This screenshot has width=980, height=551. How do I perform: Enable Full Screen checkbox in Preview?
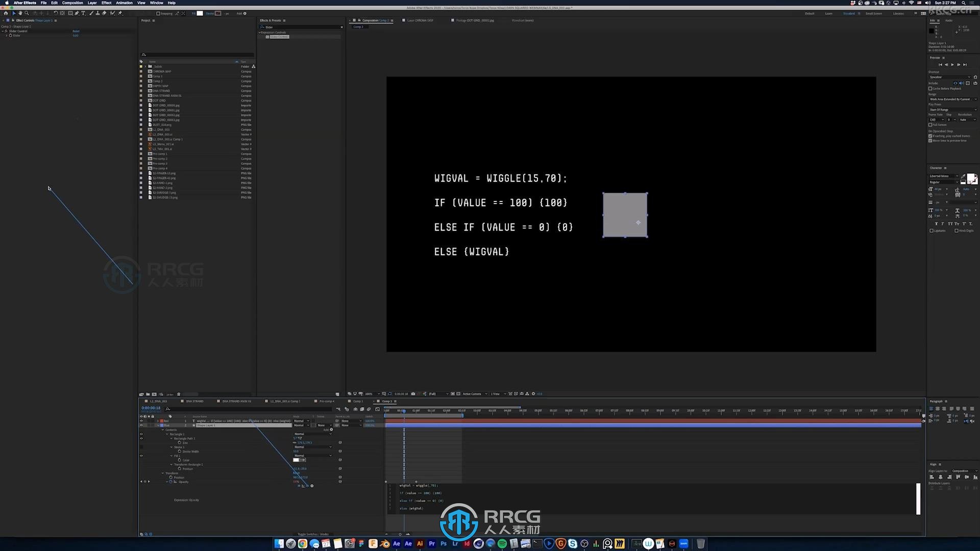[x=930, y=125]
